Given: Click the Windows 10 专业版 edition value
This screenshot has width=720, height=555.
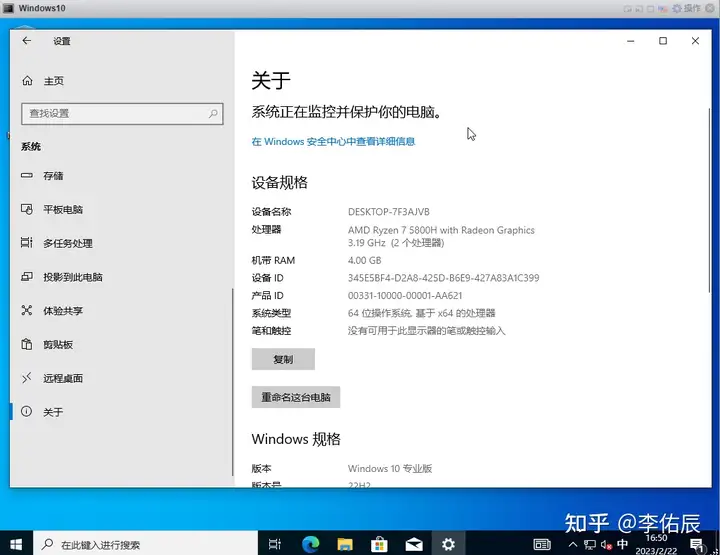Looking at the screenshot, I should [390, 469].
